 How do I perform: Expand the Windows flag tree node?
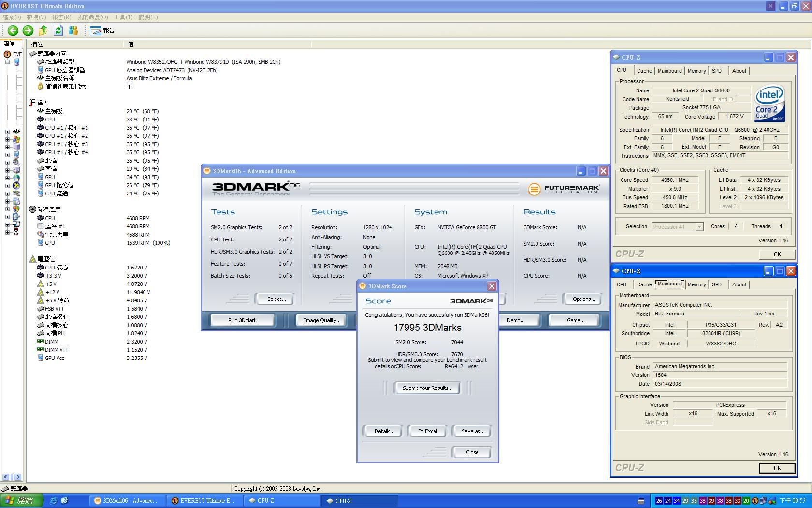(7, 139)
